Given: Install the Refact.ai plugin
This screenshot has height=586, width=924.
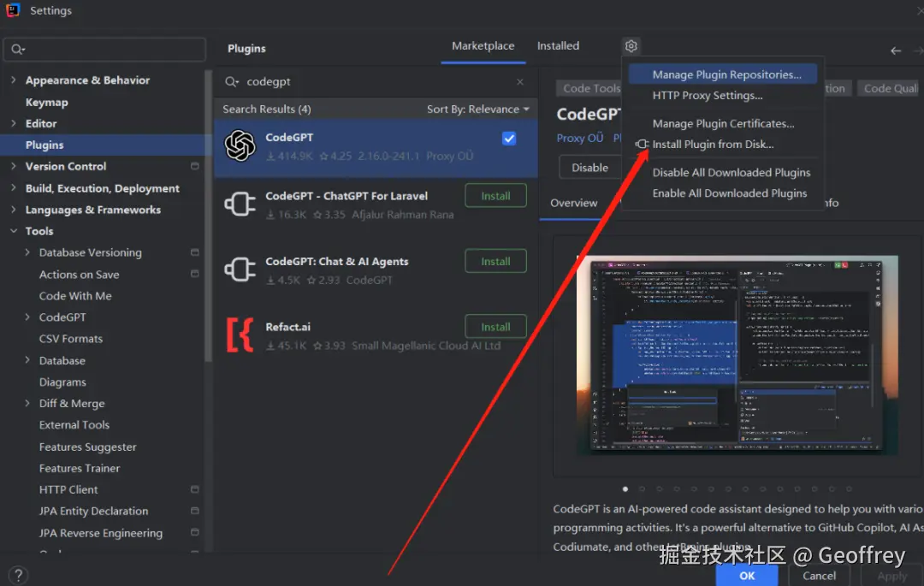Looking at the screenshot, I should (x=495, y=327).
